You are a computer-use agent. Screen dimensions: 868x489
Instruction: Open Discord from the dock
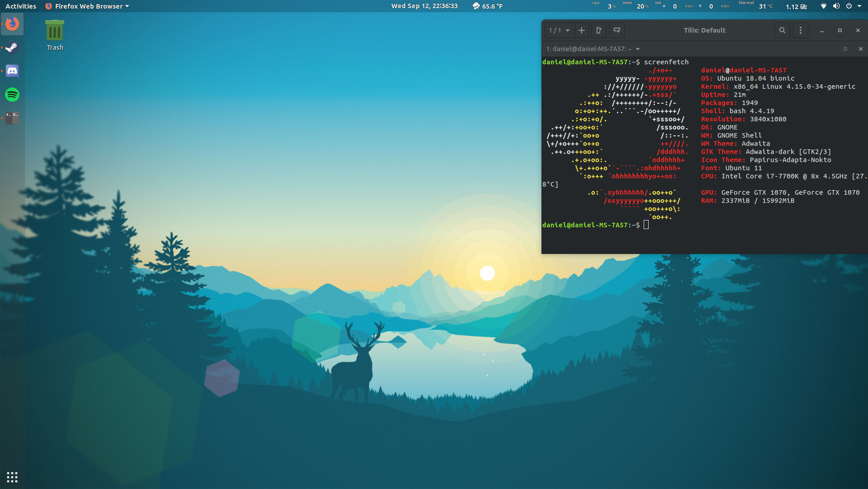pyautogui.click(x=12, y=71)
